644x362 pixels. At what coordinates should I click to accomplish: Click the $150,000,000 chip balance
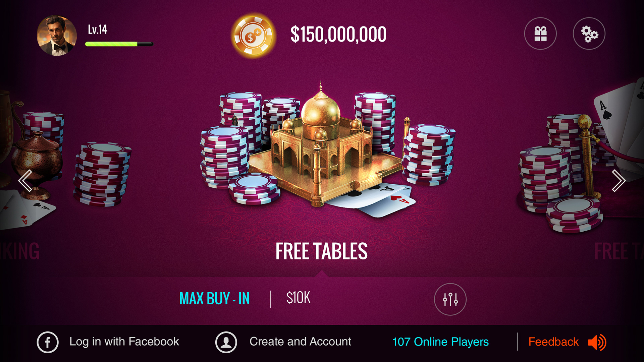tap(338, 35)
